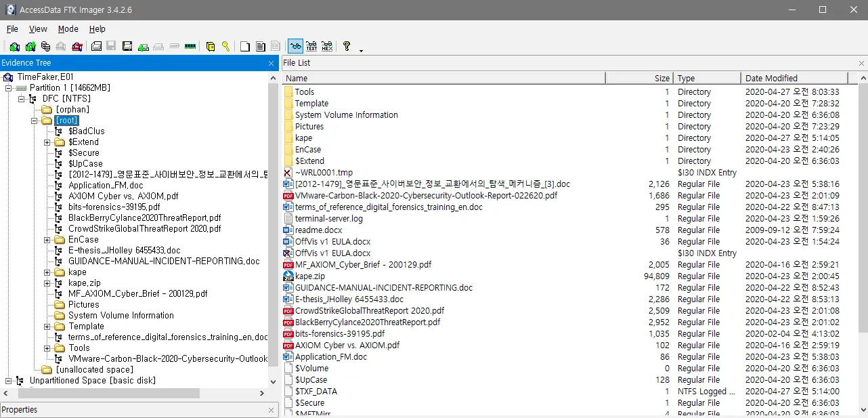868x418 pixels.
Task: Click the deleted file icon beside ~WRL0001.tmp
Action: (288, 172)
